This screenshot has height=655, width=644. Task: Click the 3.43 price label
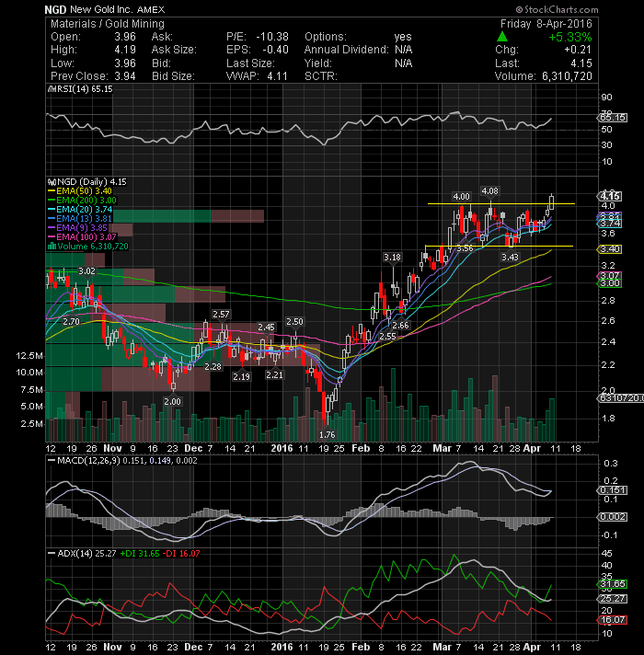tap(510, 258)
